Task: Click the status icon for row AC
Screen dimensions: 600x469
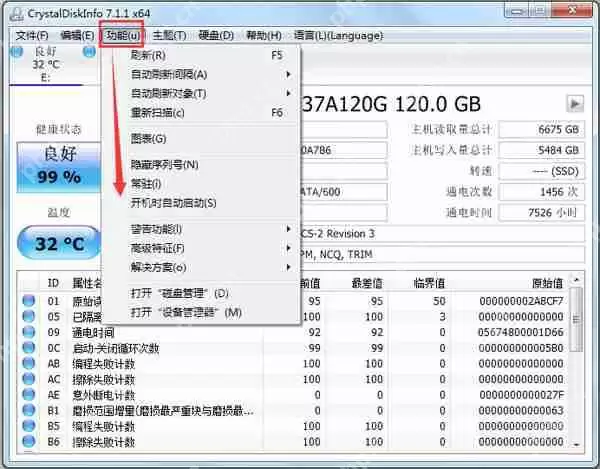Action: (28, 379)
